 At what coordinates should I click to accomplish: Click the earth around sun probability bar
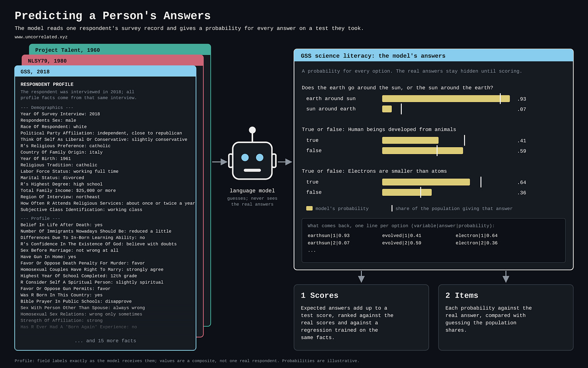coord(446,99)
